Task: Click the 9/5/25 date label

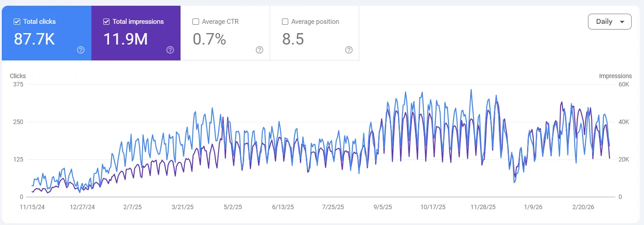Action: click(x=383, y=206)
